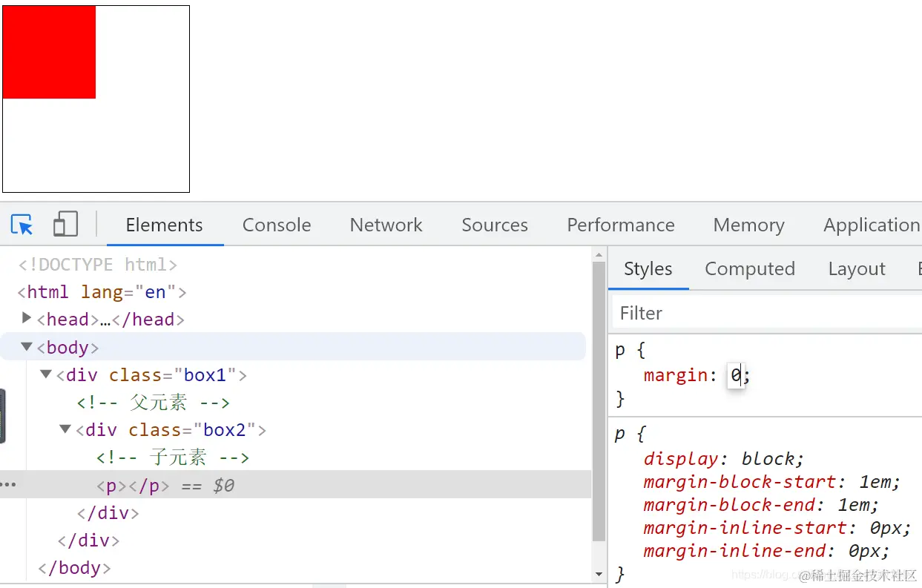
Task: Open the Sources tab
Action: click(x=495, y=225)
